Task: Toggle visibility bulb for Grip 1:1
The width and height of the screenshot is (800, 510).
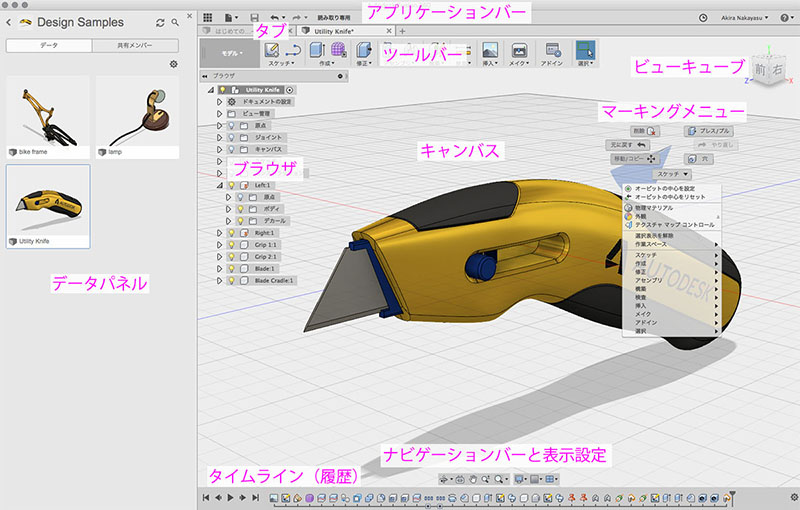Action: click(232, 245)
